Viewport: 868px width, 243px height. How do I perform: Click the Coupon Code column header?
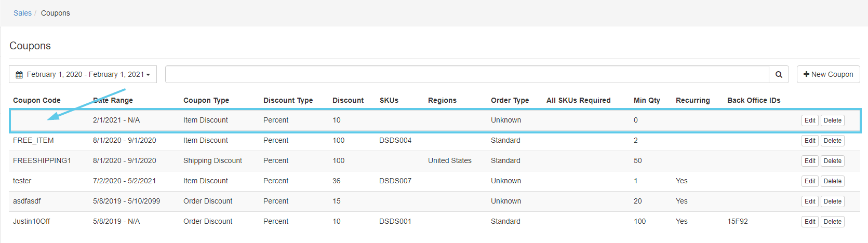click(36, 100)
